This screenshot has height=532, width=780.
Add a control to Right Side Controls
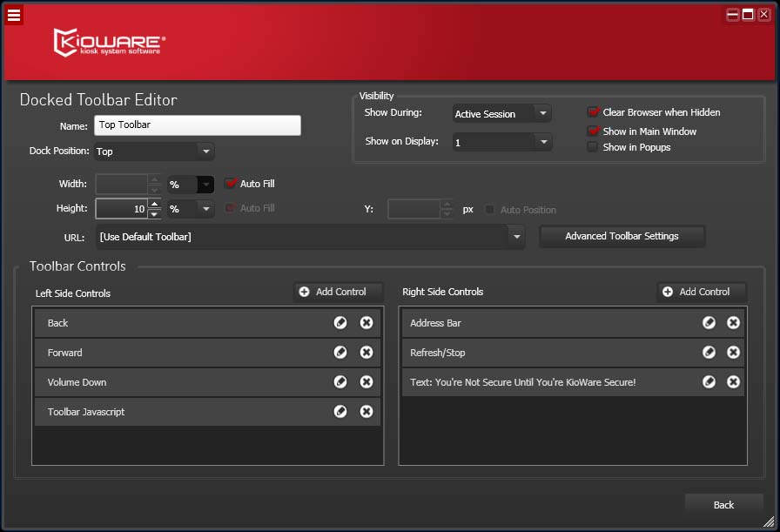pos(702,292)
